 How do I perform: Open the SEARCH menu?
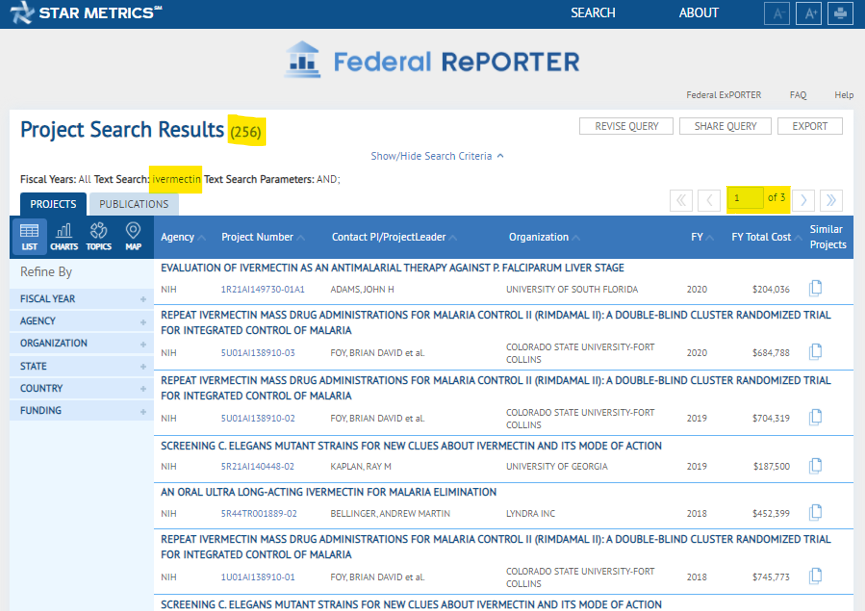click(x=592, y=13)
